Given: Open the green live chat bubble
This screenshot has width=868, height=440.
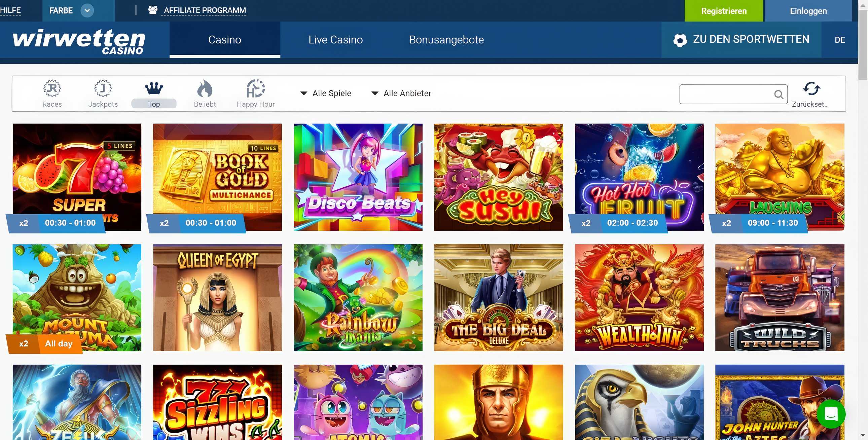Looking at the screenshot, I should (x=831, y=414).
